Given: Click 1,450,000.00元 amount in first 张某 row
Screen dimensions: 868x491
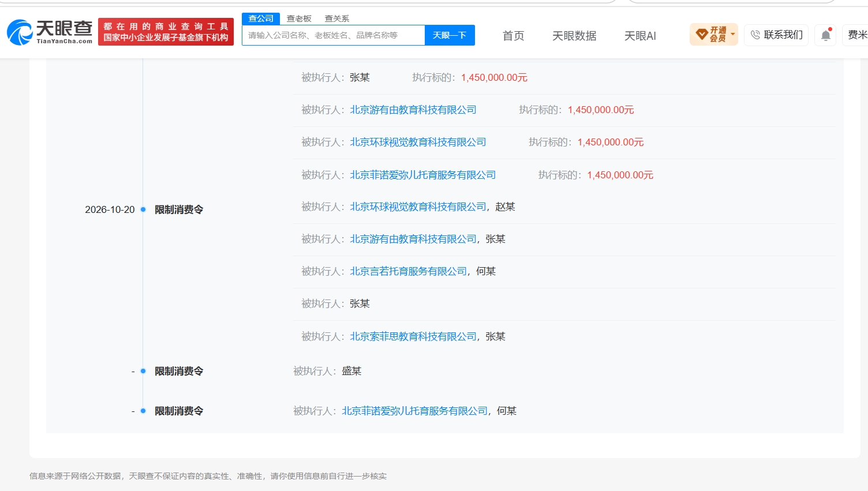Looking at the screenshot, I should [x=494, y=77].
